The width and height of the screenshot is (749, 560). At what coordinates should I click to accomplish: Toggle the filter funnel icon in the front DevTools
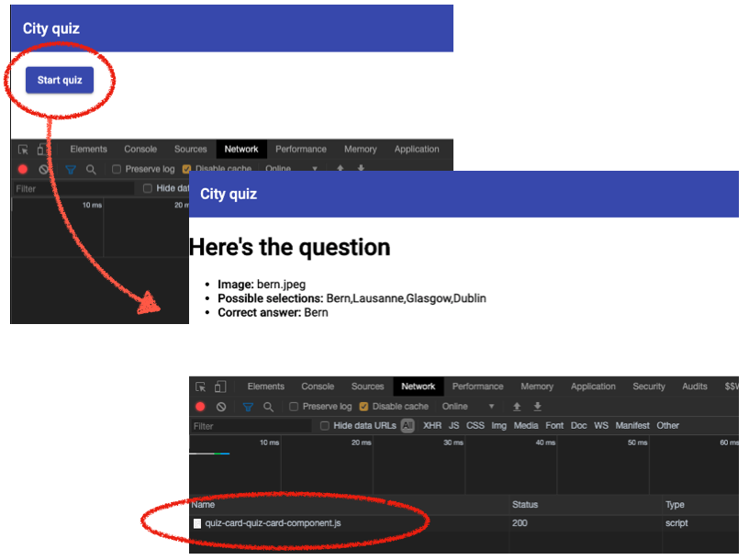pyautogui.click(x=248, y=407)
